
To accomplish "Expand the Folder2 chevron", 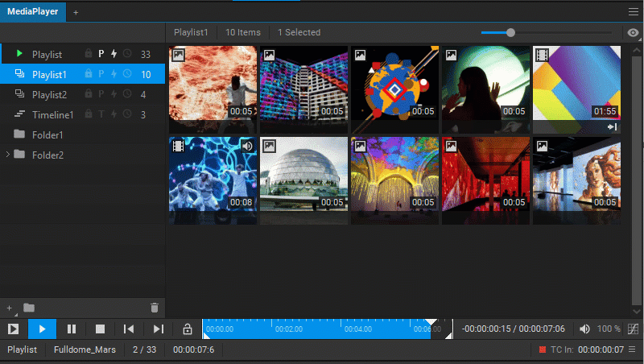I will pos(7,155).
